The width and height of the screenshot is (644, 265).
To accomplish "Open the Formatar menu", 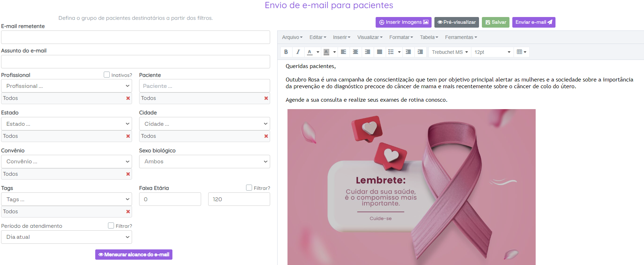I will 401,37.
